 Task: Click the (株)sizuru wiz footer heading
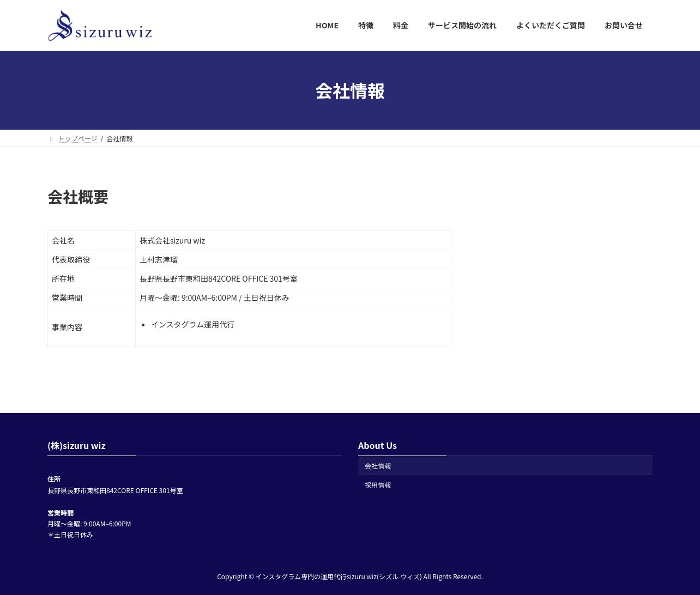click(76, 446)
